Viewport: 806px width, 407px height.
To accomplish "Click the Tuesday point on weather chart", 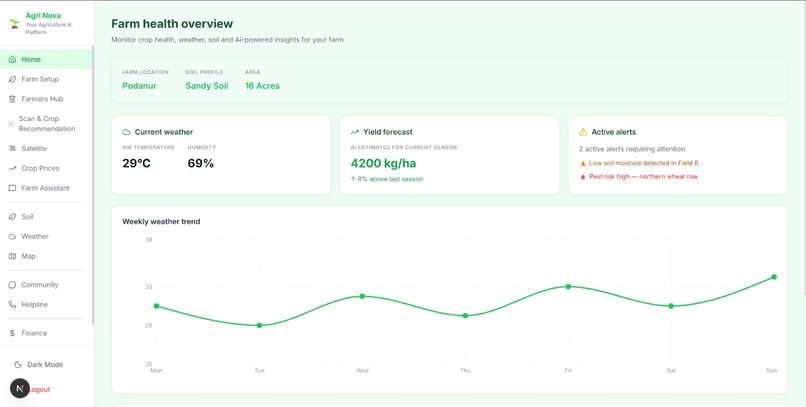I will [259, 325].
